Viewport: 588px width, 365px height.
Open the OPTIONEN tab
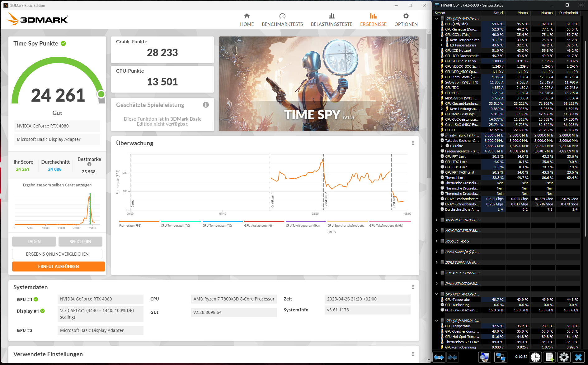(x=406, y=20)
